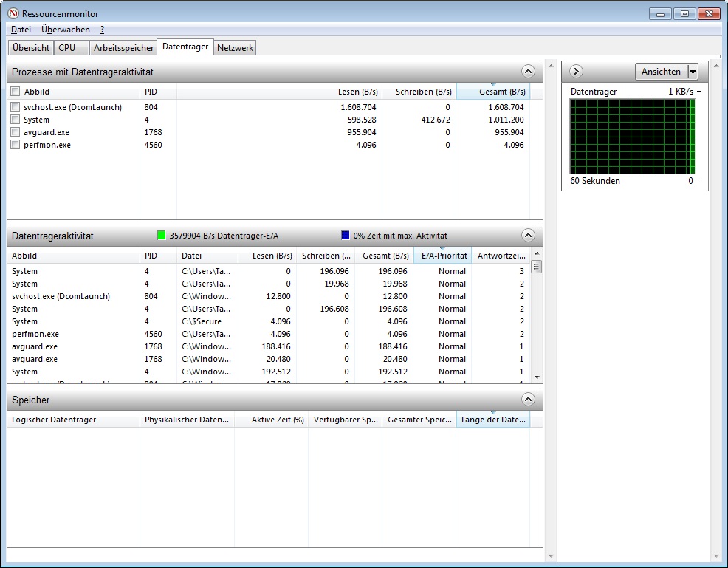Click right pane scrollbar down arrow
This screenshot has height=568, width=728.
click(716, 556)
